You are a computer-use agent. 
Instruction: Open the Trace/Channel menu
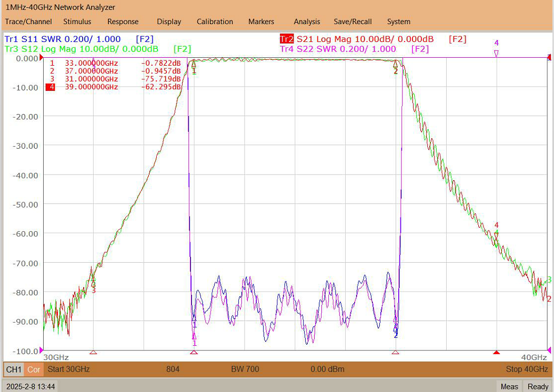[28, 22]
